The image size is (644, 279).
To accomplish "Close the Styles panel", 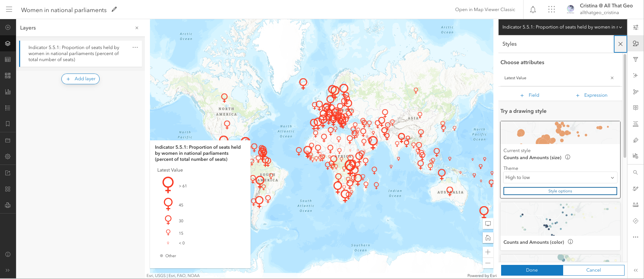I will [621, 44].
